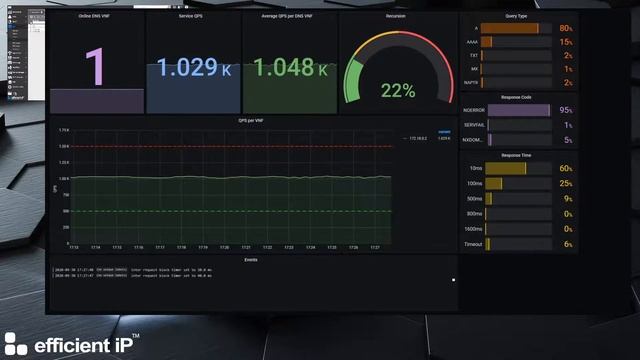
Task: Click the NAPTR query type label
Action: point(471,82)
